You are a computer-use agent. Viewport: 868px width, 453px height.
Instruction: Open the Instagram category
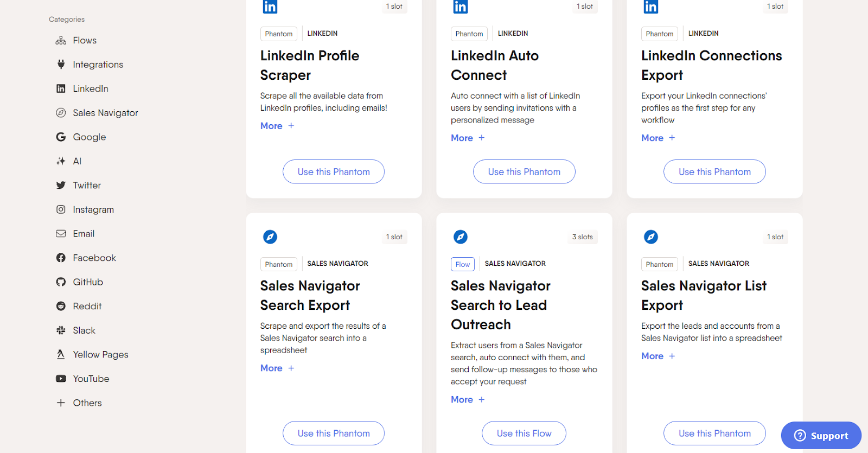click(x=93, y=209)
